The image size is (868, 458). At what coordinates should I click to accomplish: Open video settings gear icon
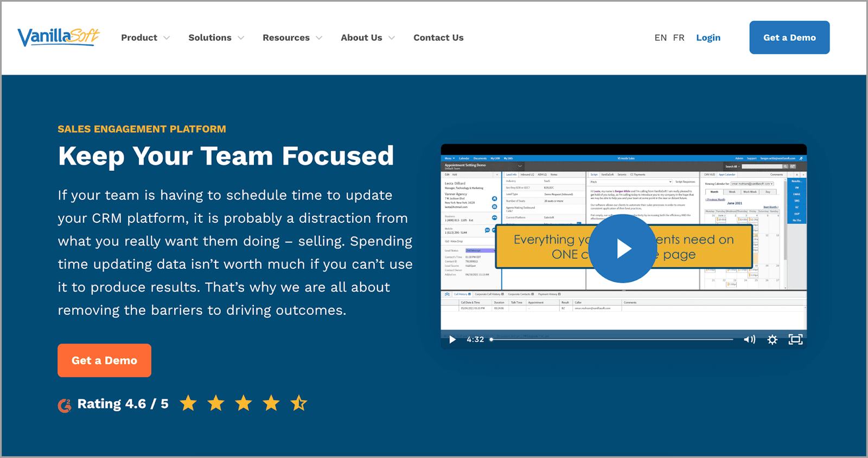(773, 340)
